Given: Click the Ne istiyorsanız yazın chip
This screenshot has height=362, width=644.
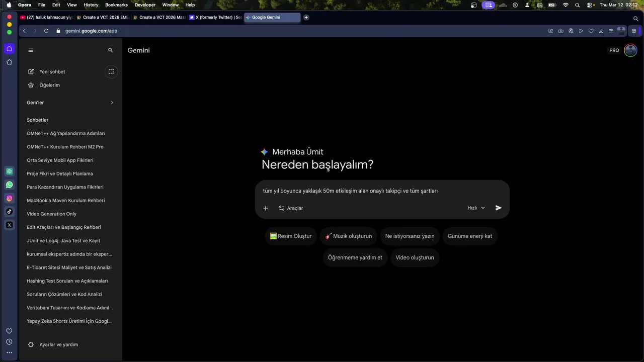Looking at the screenshot, I should click(x=410, y=236).
